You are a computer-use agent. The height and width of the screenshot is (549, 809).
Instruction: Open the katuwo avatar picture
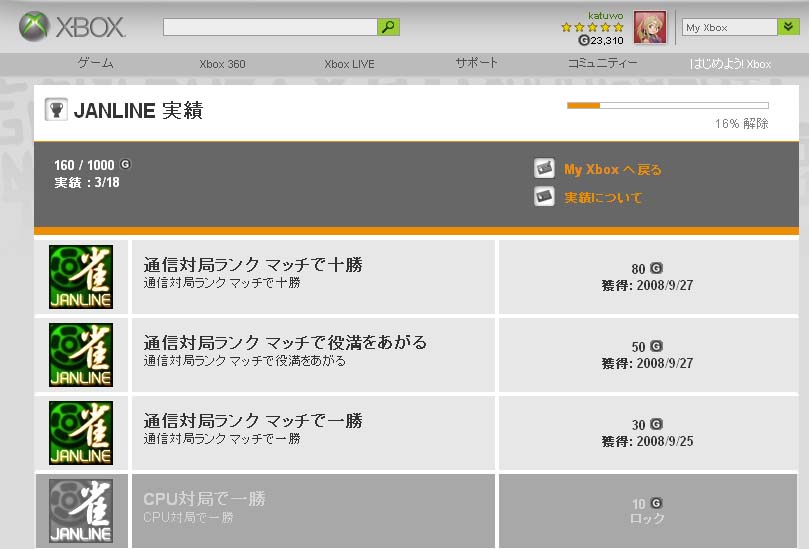[x=650, y=27]
